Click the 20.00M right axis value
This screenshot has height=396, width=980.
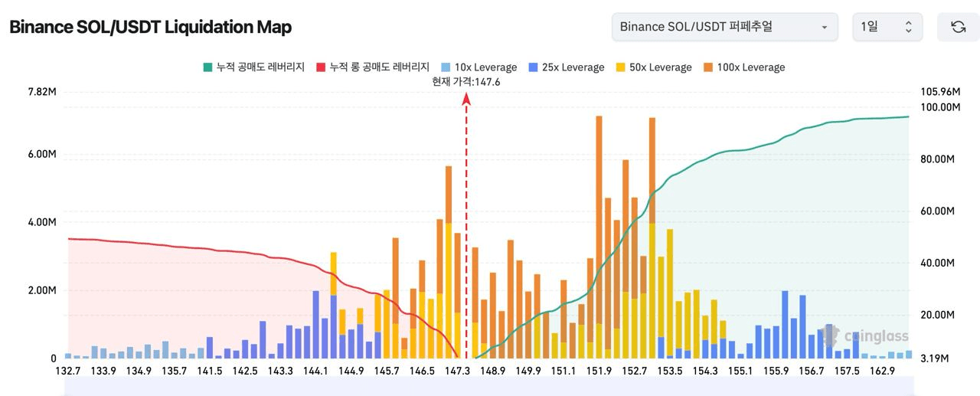tap(937, 315)
